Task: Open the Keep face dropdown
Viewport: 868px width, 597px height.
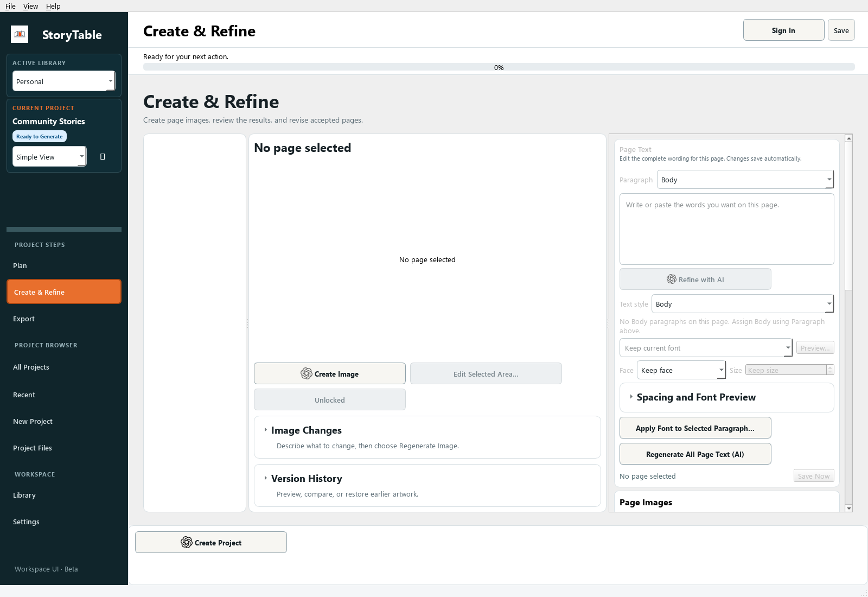Action: pos(681,370)
